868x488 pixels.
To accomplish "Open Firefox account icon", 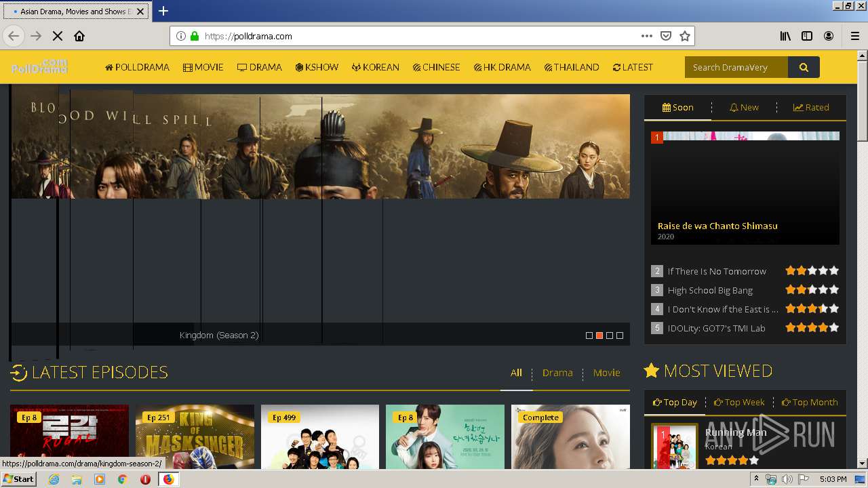I will tap(829, 36).
